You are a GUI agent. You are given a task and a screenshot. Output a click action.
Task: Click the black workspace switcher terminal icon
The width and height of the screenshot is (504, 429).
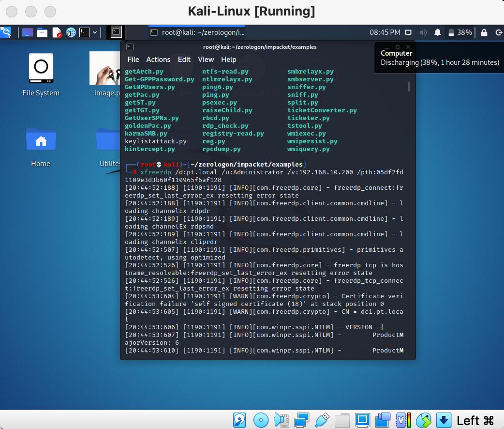click(116, 32)
